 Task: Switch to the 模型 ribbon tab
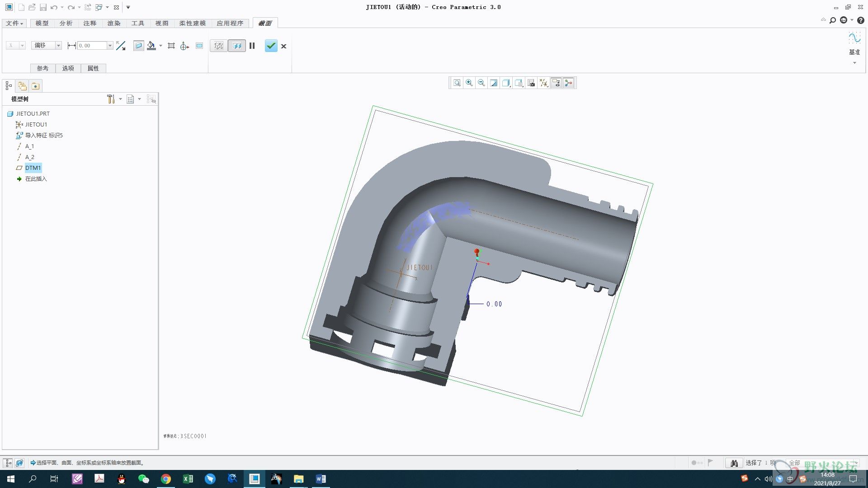pyautogui.click(x=42, y=23)
